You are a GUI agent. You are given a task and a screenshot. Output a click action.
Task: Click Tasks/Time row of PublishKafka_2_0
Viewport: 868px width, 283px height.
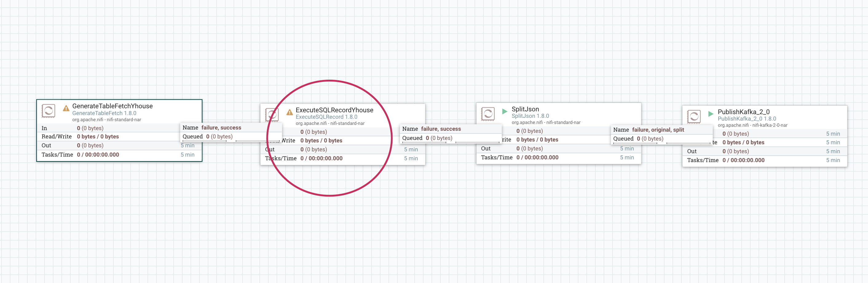point(764,161)
